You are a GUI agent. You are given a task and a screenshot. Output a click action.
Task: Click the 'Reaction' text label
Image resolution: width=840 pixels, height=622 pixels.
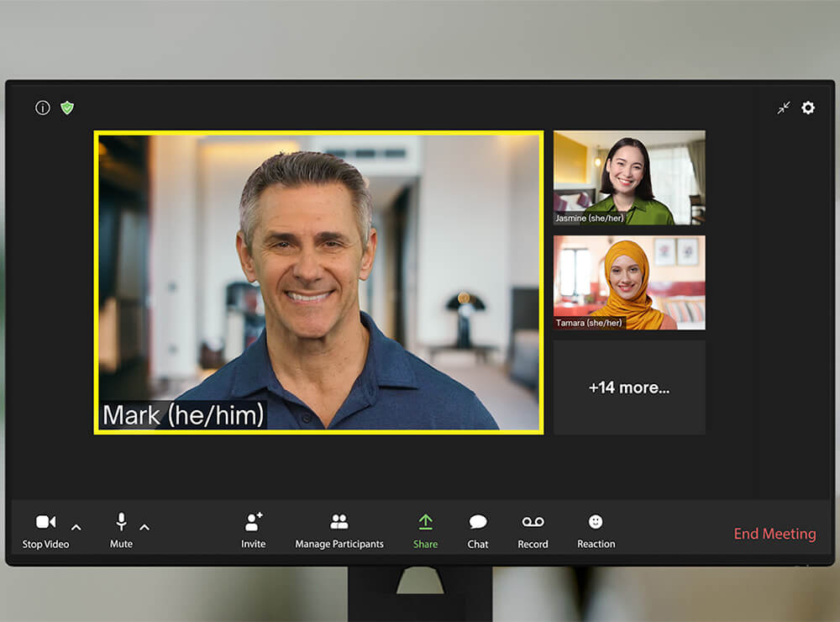(x=596, y=545)
